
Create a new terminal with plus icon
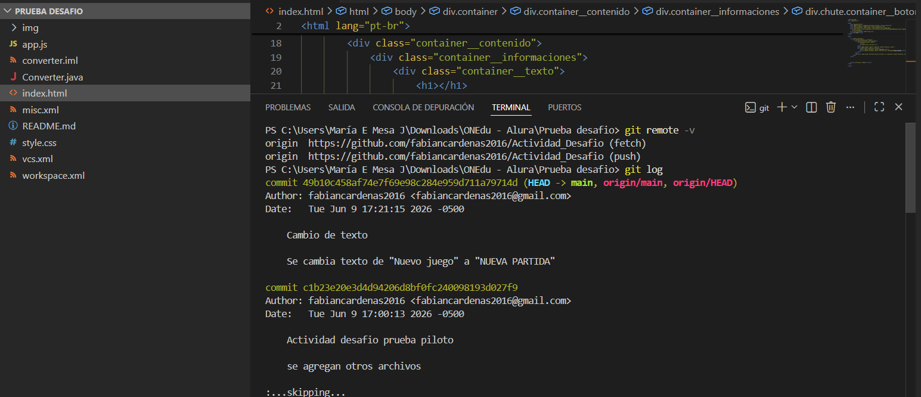[x=781, y=107]
